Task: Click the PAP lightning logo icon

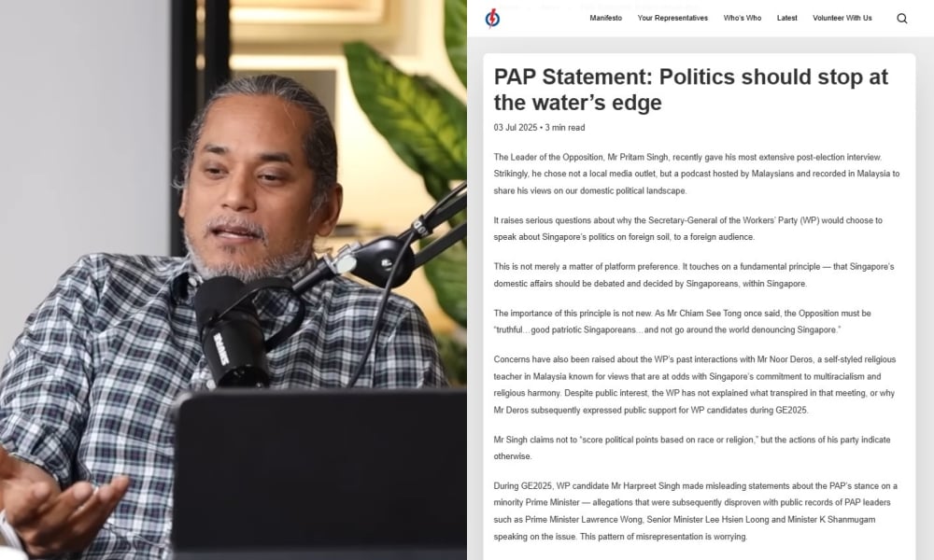Action: (492, 19)
